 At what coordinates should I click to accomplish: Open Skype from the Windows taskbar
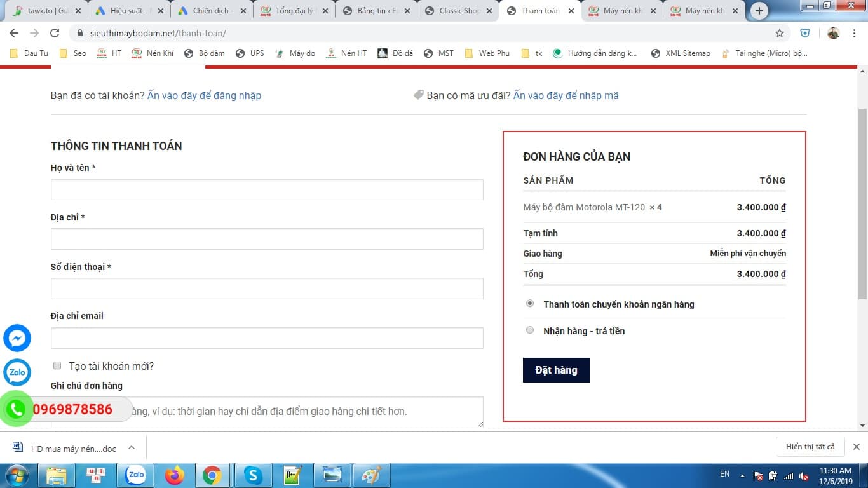(x=254, y=475)
